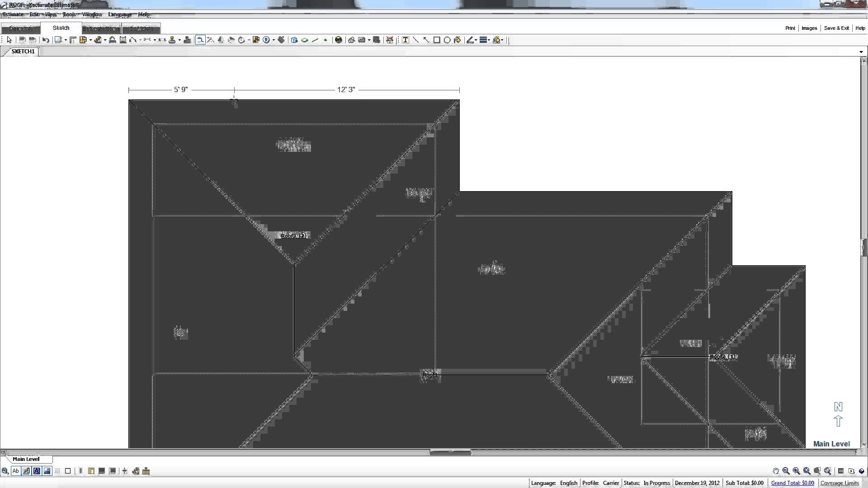The image size is (868, 488).
Task: Click the Main Level tab at the bottom
Action: (26, 459)
